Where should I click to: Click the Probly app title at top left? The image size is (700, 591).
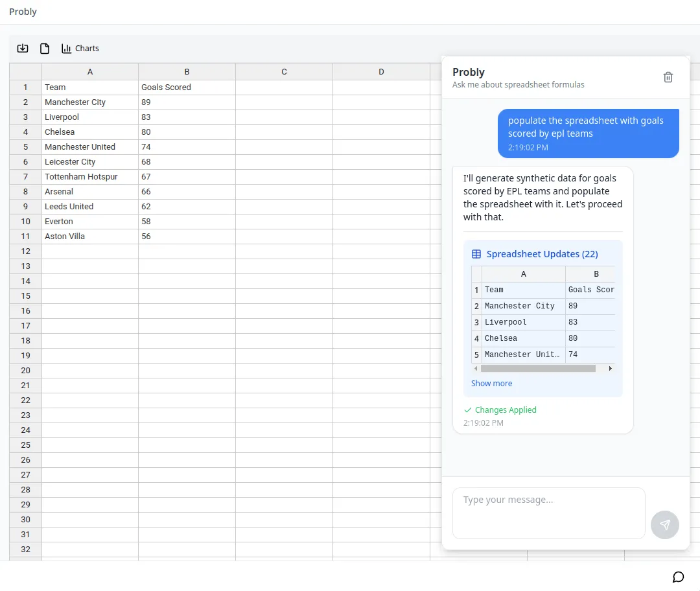(23, 12)
